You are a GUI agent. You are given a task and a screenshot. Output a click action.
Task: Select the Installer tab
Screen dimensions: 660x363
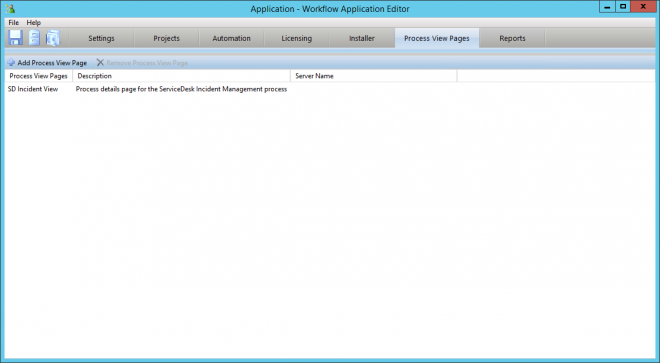362,38
